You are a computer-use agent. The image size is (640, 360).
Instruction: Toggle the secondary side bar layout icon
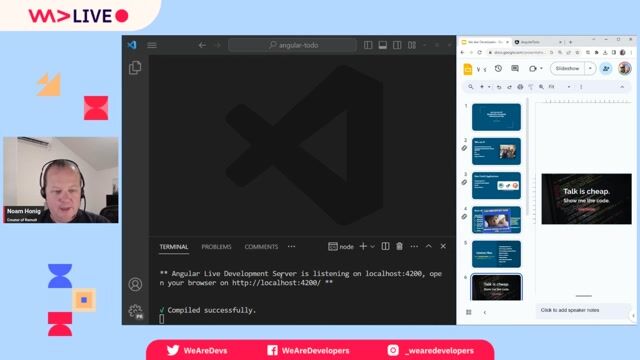click(397, 45)
